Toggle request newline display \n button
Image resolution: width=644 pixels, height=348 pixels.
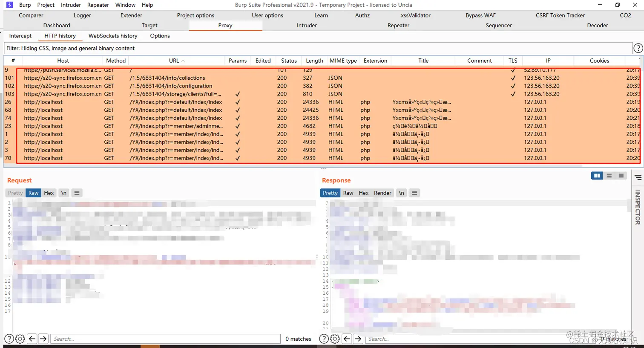[63, 193]
